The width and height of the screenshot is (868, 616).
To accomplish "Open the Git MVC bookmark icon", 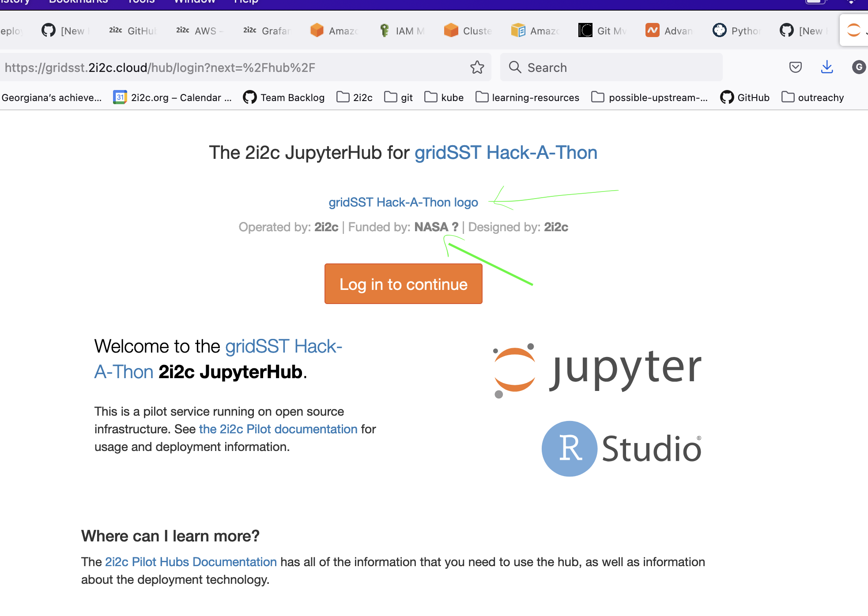I will tap(585, 30).
